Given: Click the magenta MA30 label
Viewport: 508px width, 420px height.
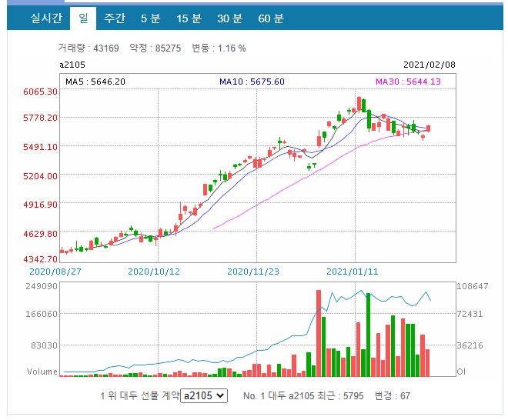Looking at the screenshot, I should pyautogui.click(x=408, y=82).
